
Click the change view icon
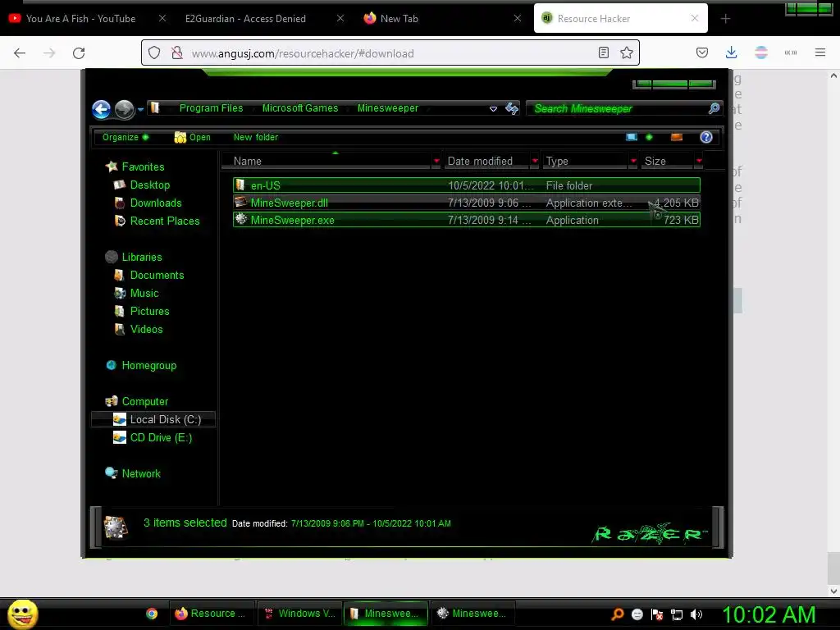tap(632, 137)
